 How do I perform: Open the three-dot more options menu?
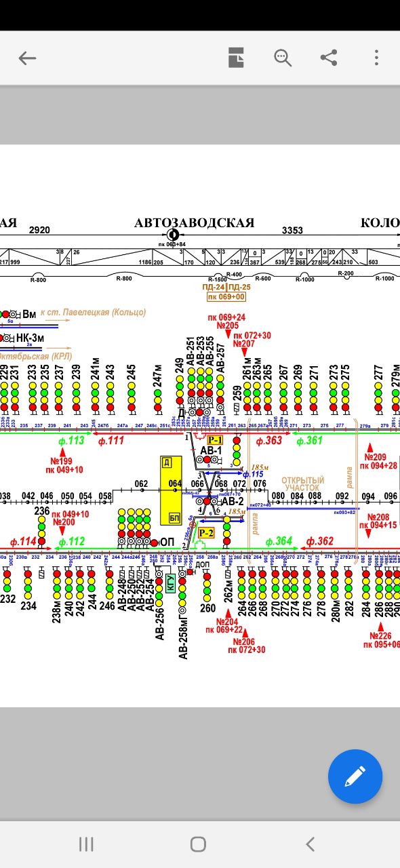pos(376,58)
